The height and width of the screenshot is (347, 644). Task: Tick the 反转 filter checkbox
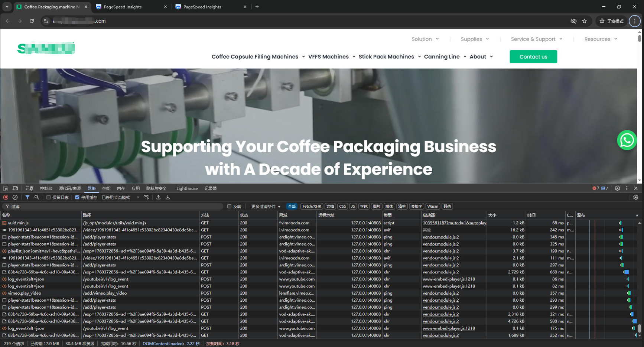click(229, 206)
